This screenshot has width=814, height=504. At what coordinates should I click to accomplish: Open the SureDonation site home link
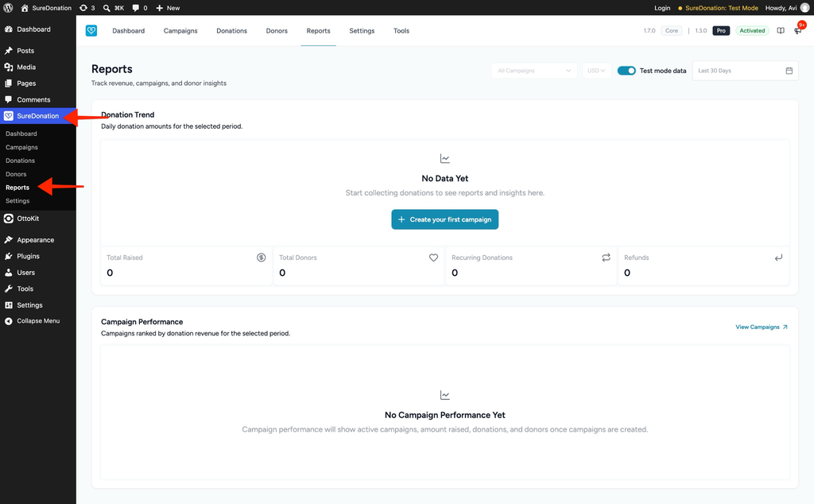(x=45, y=8)
